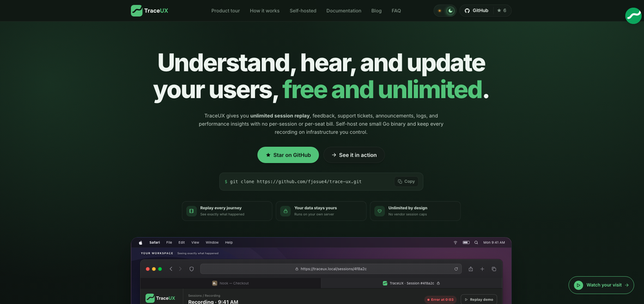Click the shield privacy icon in the mockup browser
This screenshot has width=644, height=304.
coord(191,269)
